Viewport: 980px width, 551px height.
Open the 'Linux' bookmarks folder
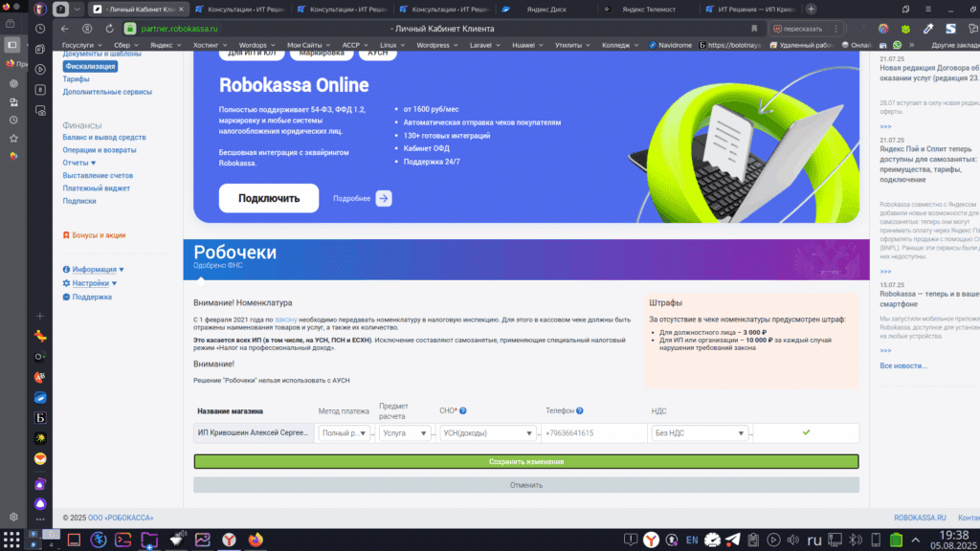(x=391, y=45)
